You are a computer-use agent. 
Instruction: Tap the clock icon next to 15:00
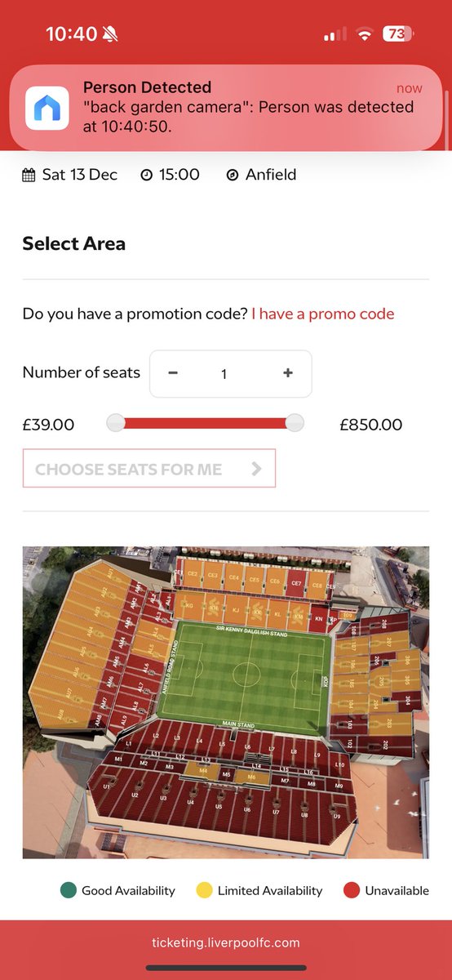(x=146, y=175)
